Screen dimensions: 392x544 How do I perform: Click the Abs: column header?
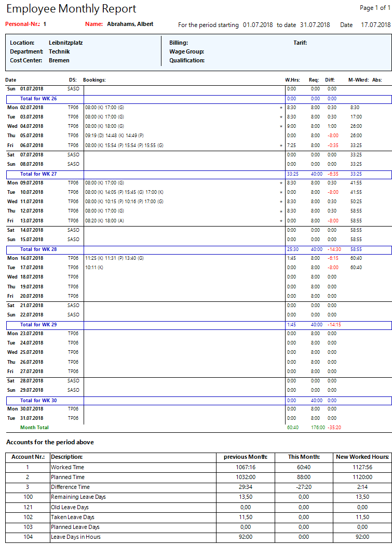[x=377, y=80]
